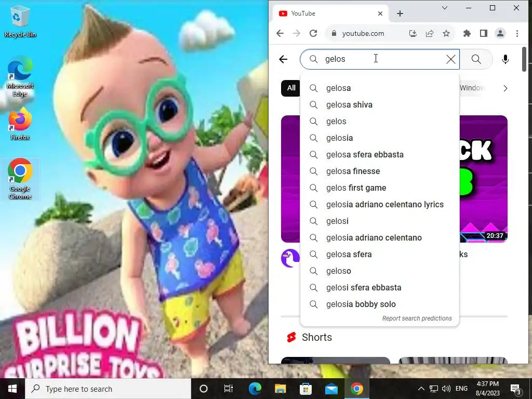This screenshot has width=532, height=399.
Task: Click Report search predictions link
Action: point(417,318)
